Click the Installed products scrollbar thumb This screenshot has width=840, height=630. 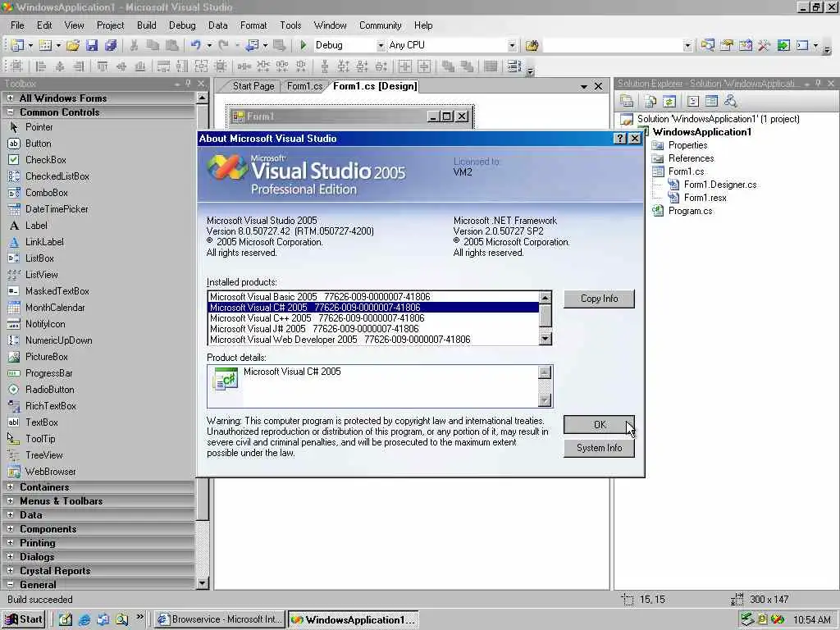(546, 316)
